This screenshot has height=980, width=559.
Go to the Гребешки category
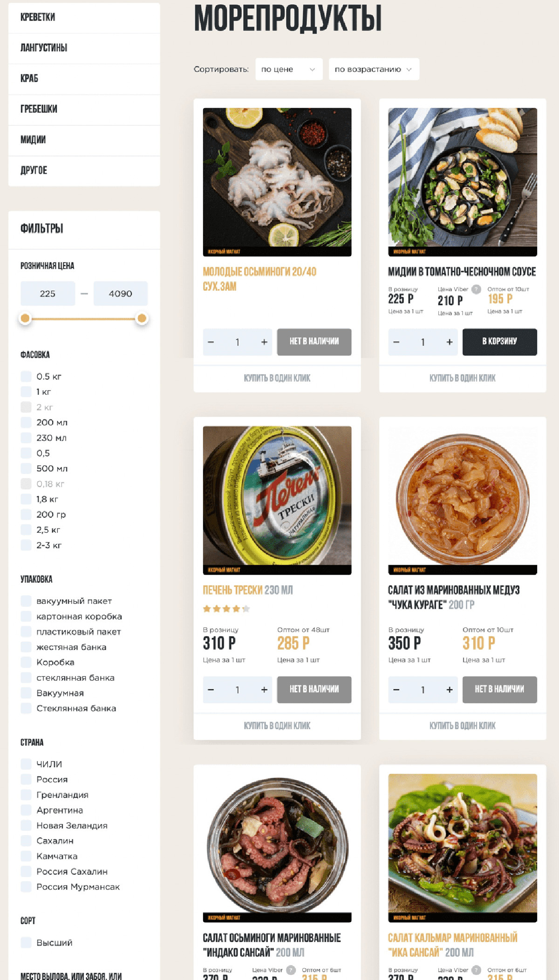tap(84, 110)
